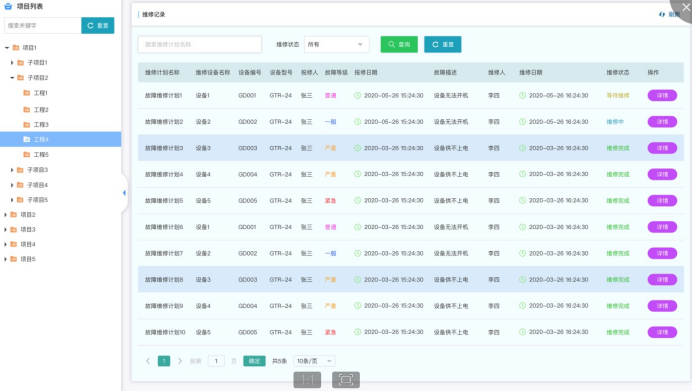Collapse the 项目1 tree node
This screenshot has width=692, height=391.
coord(7,48)
